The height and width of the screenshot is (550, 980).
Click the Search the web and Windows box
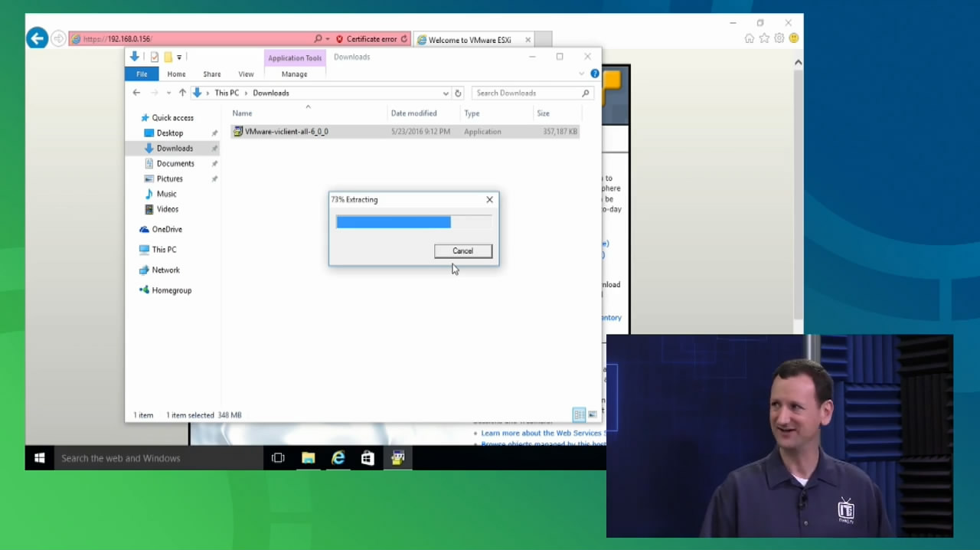coord(158,458)
